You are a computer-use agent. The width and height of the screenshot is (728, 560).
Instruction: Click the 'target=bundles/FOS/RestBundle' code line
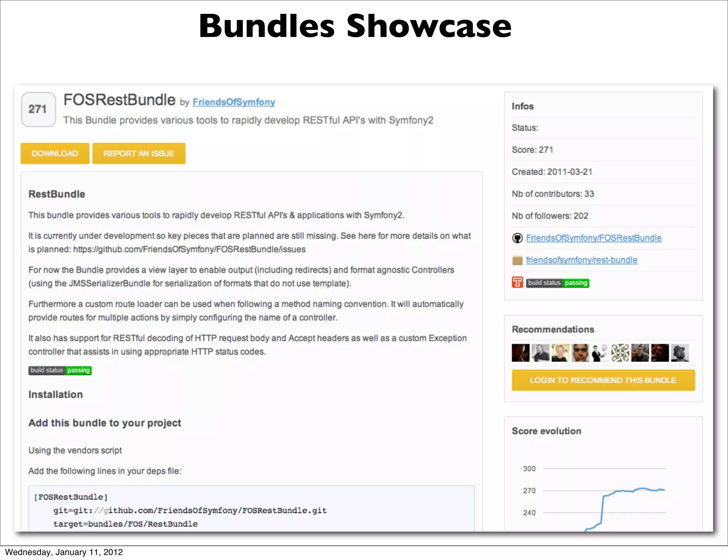pyautogui.click(x=125, y=524)
